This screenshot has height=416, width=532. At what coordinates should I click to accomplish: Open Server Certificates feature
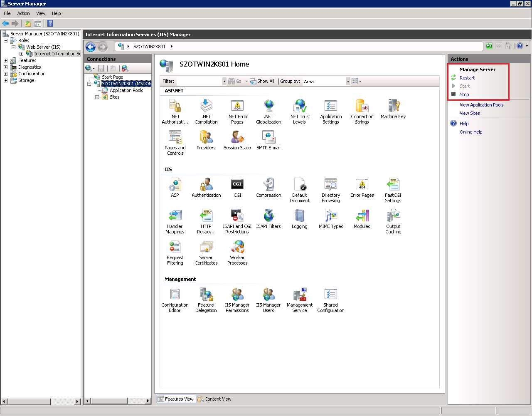(206, 252)
